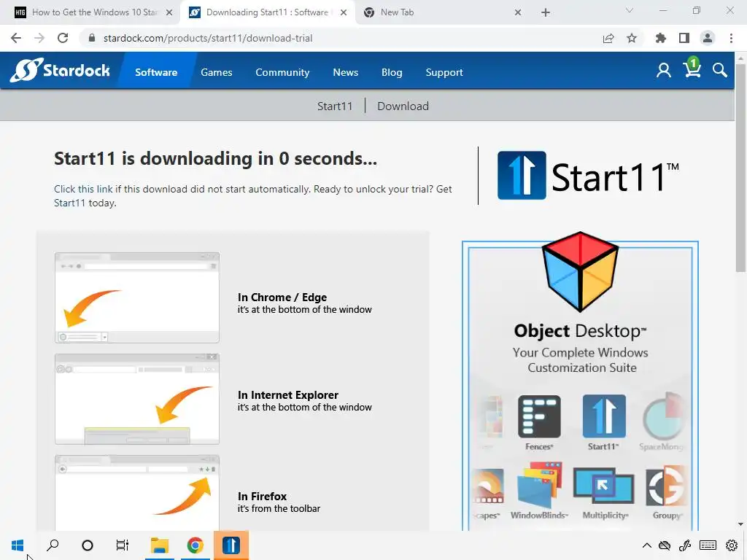This screenshot has height=560, width=747.
Task: Click the WindowBlinds icon
Action: tap(540, 486)
